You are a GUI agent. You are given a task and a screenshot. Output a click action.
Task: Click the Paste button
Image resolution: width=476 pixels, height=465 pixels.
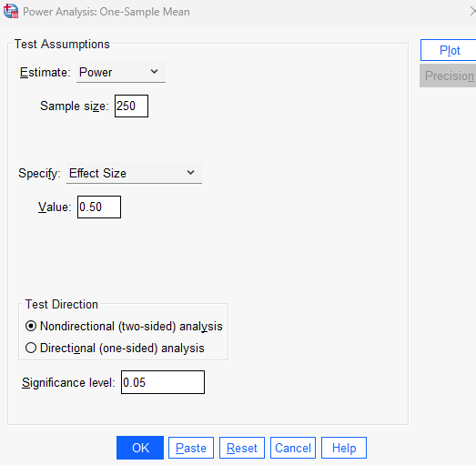(x=191, y=448)
